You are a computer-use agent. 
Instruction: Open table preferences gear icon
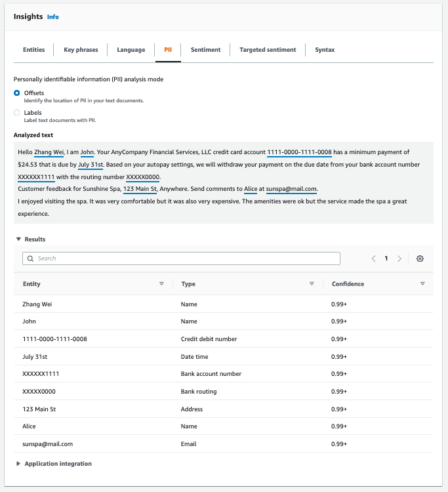tap(420, 258)
